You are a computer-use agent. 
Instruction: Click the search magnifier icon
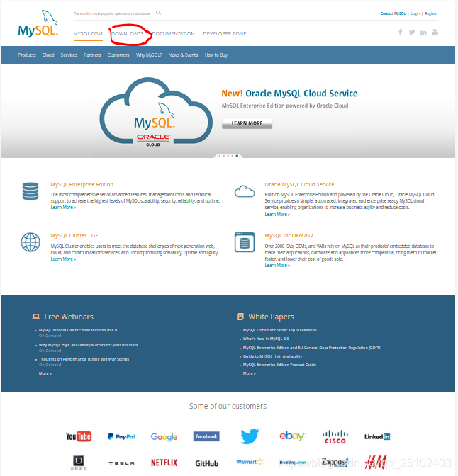coord(158,13)
